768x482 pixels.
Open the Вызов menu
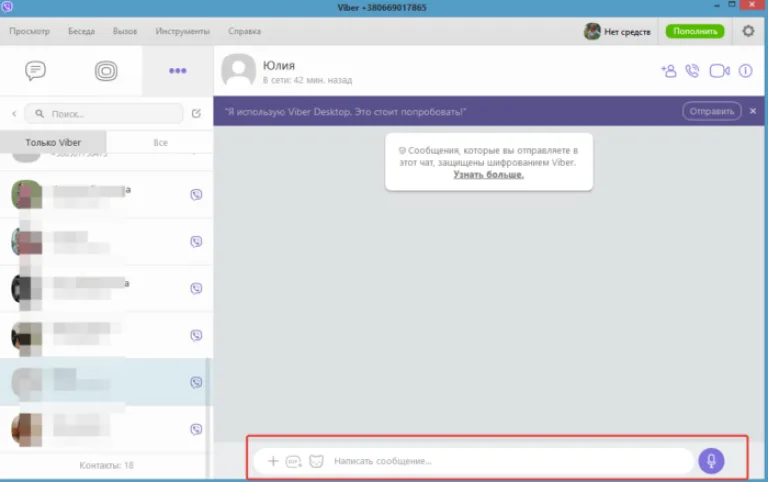click(x=125, y=31)
